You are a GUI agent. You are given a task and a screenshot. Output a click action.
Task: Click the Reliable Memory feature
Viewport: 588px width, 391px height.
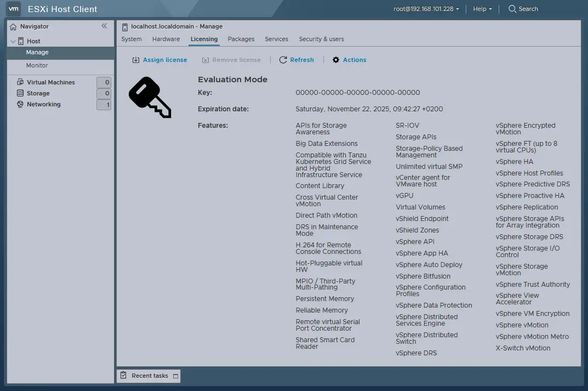point(321,310)
